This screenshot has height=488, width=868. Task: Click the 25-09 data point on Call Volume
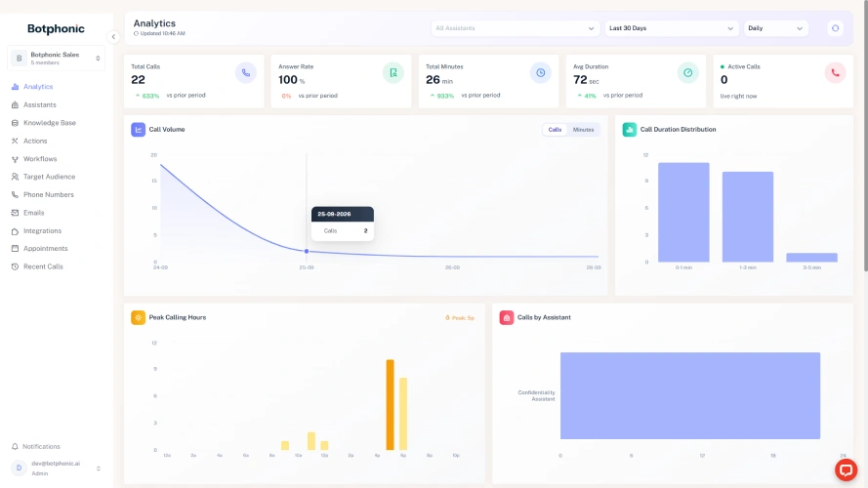[x=307, y=251]
